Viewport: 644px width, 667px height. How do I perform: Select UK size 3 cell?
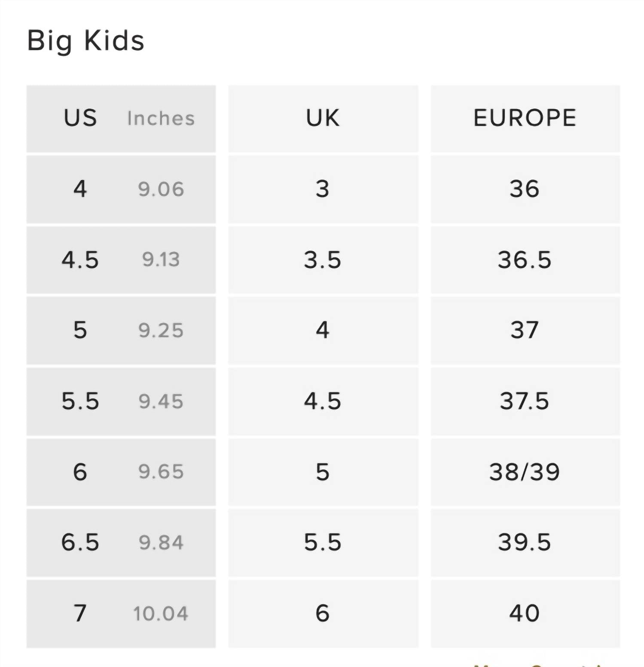pyautogui.click(x=323, y=189)
